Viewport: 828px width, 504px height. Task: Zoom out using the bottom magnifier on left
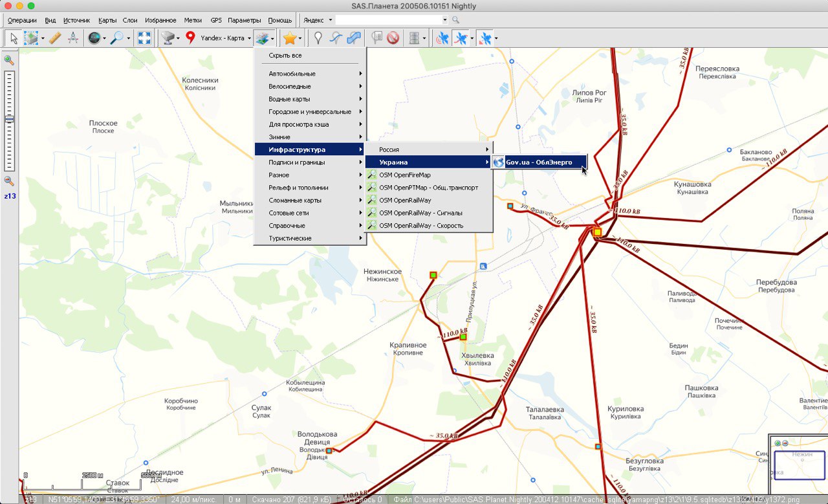[9, 181]
